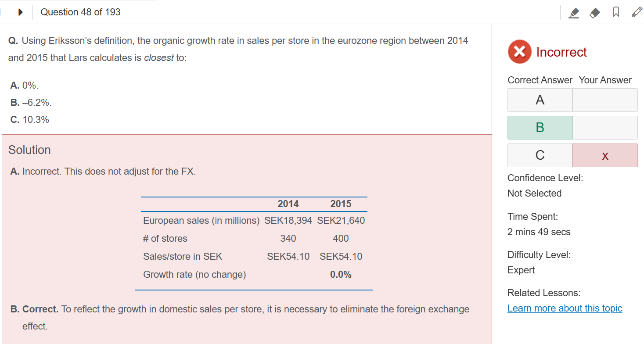Click the Question 48 of 193 label
The width and height of the screenshot is (644, 344).
click(x=80, y=12)
